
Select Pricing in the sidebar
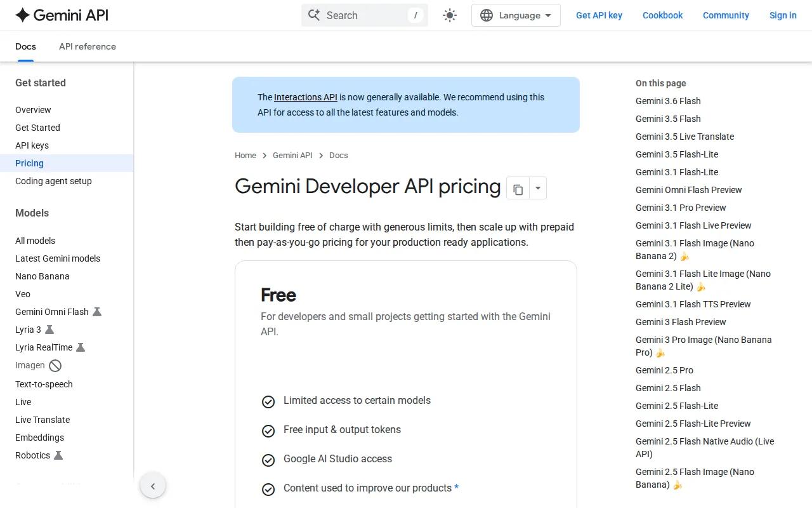click(x=29, y=163)
